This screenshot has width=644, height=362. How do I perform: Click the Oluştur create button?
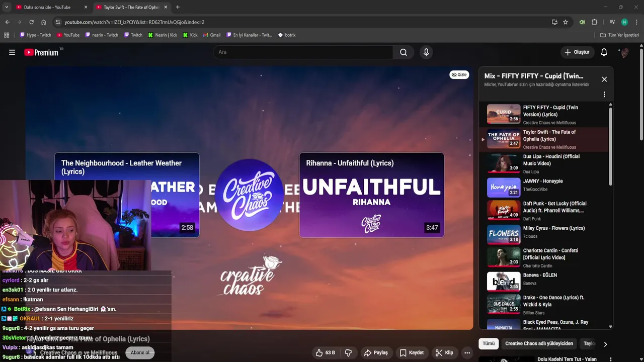577,52
